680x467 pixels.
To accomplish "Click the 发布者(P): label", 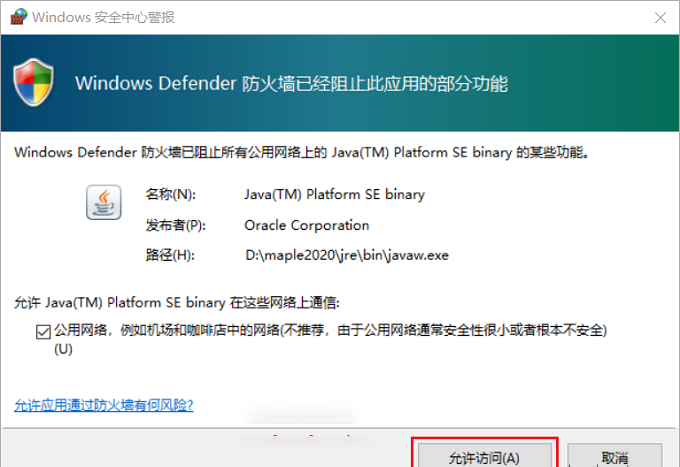I will (x=175, y=225).
